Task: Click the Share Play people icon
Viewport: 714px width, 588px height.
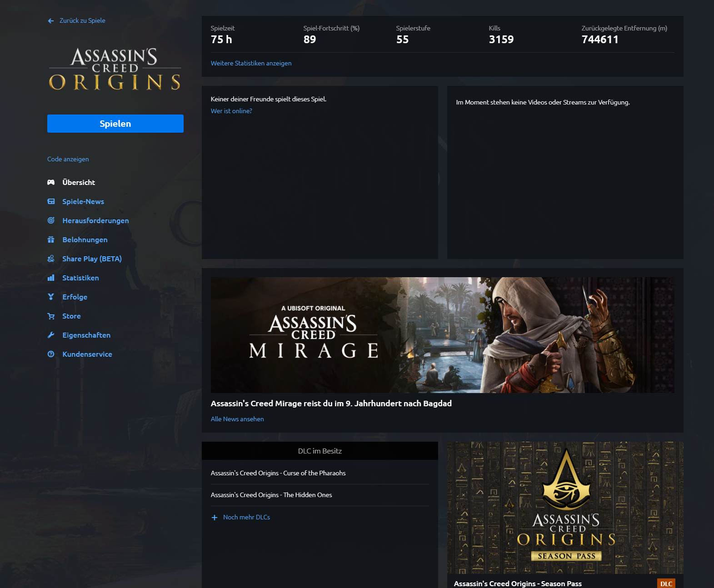Action: click(51, 259)
